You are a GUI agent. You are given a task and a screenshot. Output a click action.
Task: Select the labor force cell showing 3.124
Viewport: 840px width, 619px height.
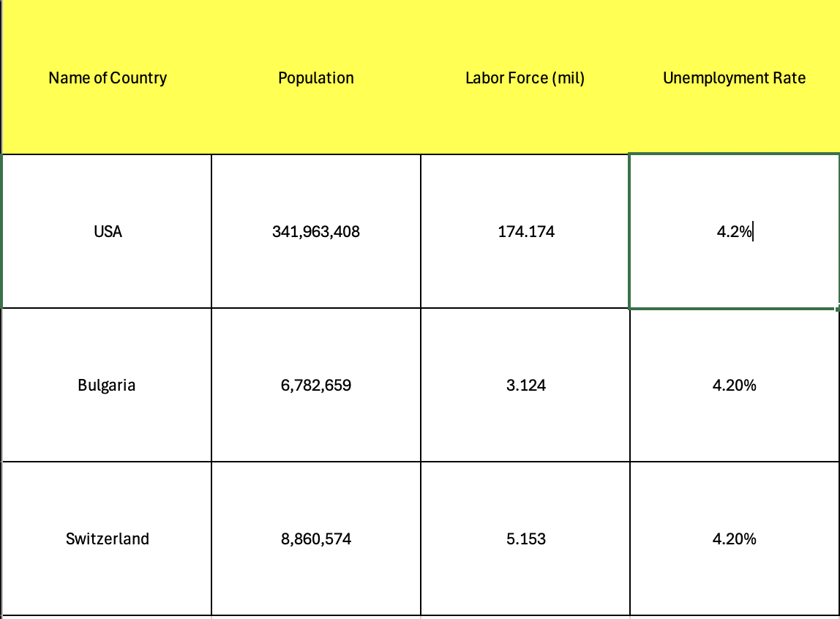(x=525, y=386)
